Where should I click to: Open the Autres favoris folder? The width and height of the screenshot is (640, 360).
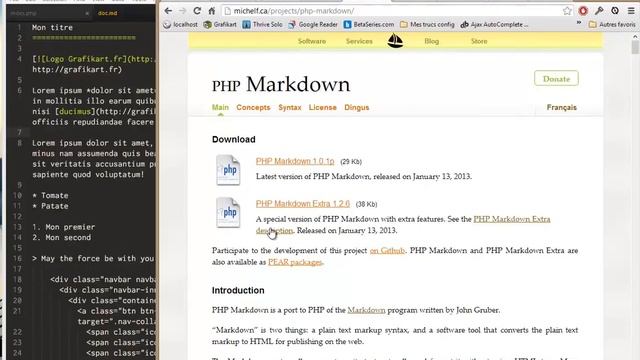(612, 24)
